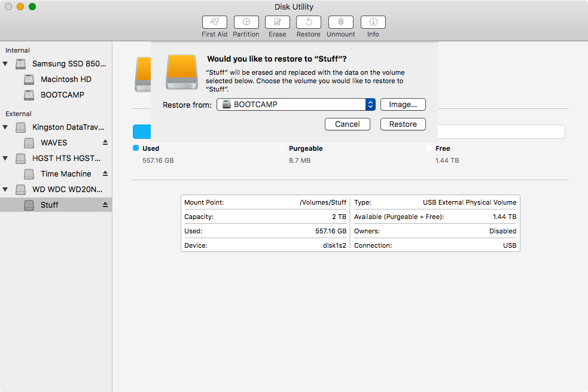Collapse the WD WDC disk entry

tap(5, 189)
